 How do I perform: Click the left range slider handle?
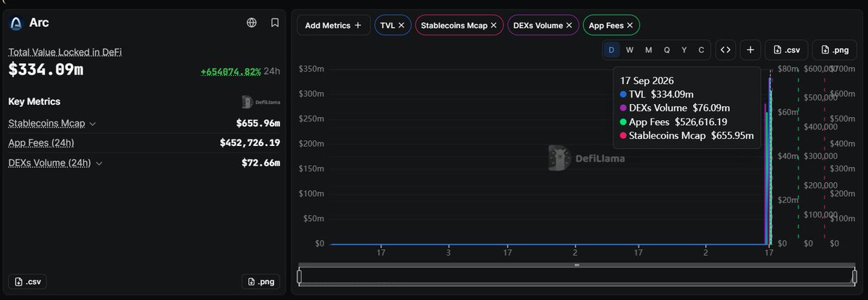pyautogui.click(x=299, y=277)
